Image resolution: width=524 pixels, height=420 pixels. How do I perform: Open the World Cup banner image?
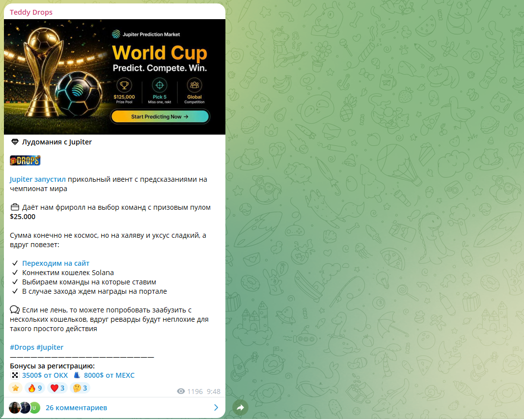(114, 77)
